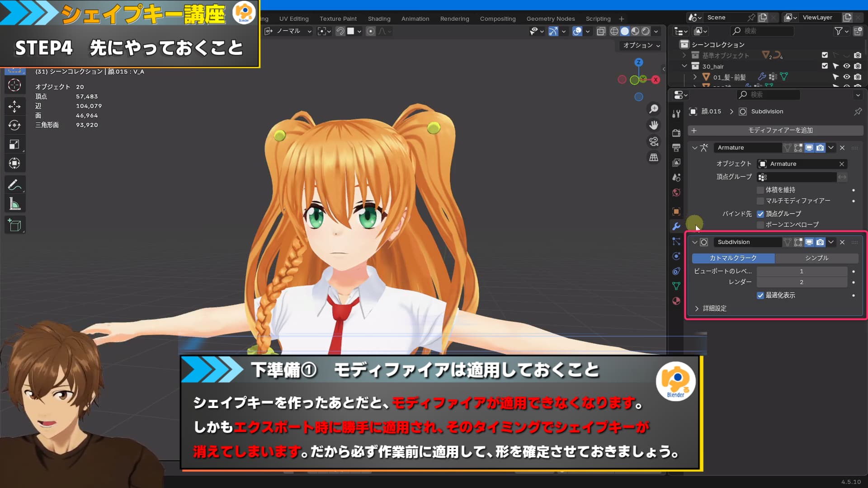The height and width of the screenshot is (488, 868).
Task: Switch to Wireframe viewport shading
Action: coord(614,31)
